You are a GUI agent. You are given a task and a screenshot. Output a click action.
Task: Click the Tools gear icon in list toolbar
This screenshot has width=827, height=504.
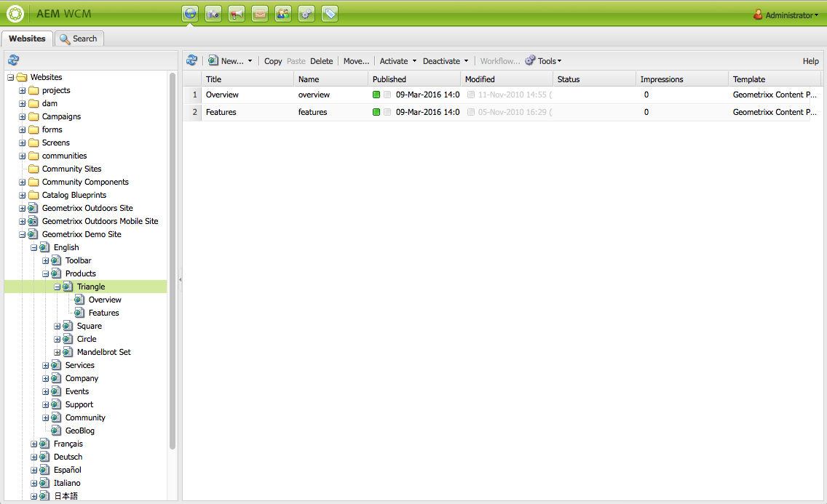pos(530,60)
